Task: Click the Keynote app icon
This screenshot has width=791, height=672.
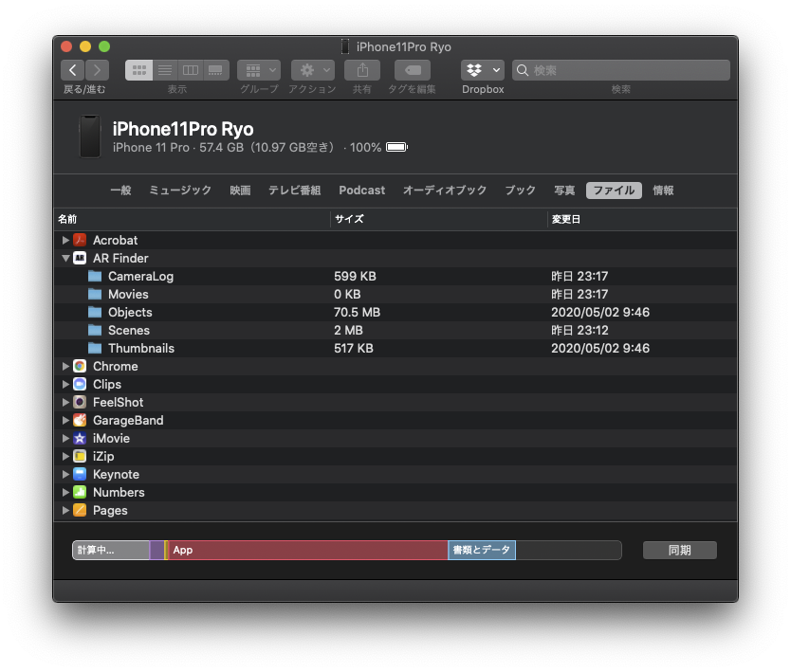Action: [x=80, y=474]
